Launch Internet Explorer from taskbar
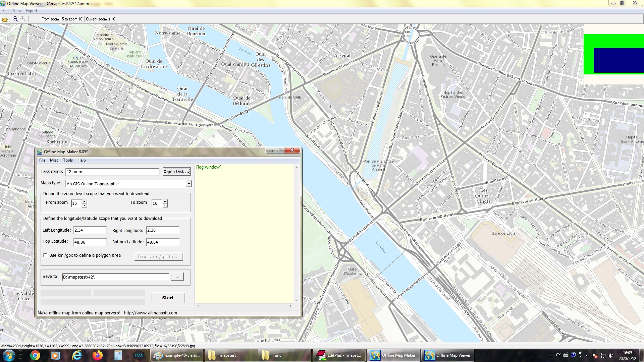 (x=77, y=355)
